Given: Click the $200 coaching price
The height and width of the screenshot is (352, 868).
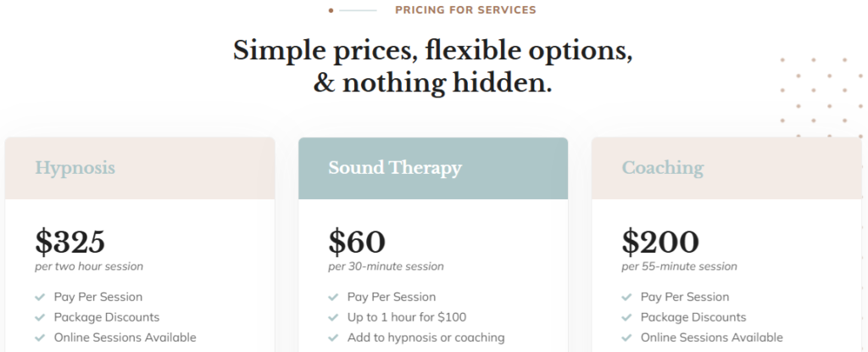Looking at the screenshot, I should [659, 241].
